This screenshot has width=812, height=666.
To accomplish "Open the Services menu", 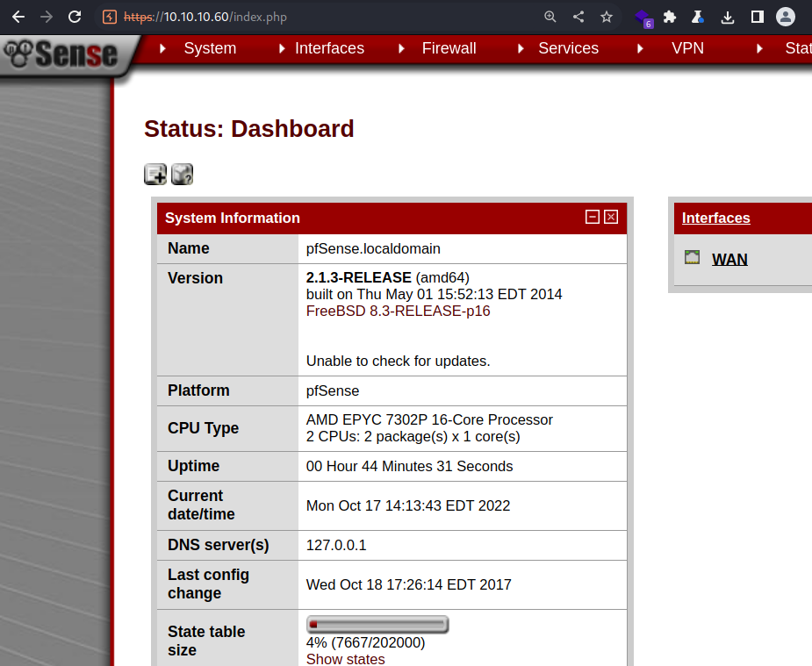I will pyautogui.click(x=568, y=48).
